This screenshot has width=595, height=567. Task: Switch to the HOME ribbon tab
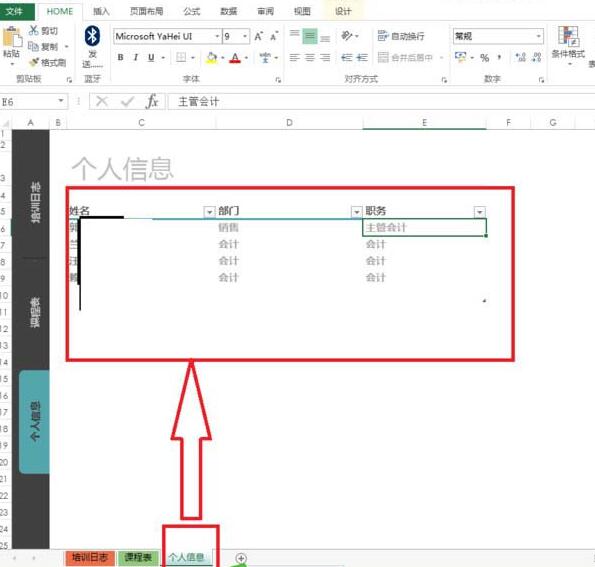point(60,11)
